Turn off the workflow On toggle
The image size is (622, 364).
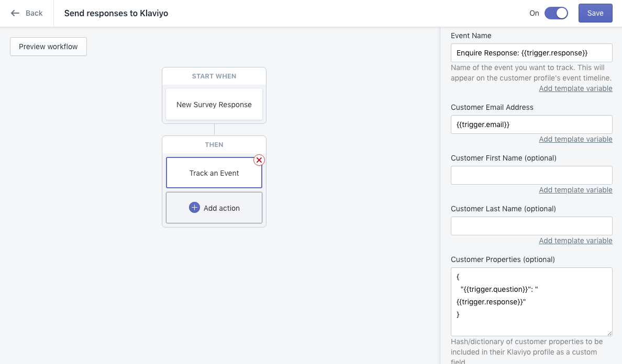tap(556, 13)
